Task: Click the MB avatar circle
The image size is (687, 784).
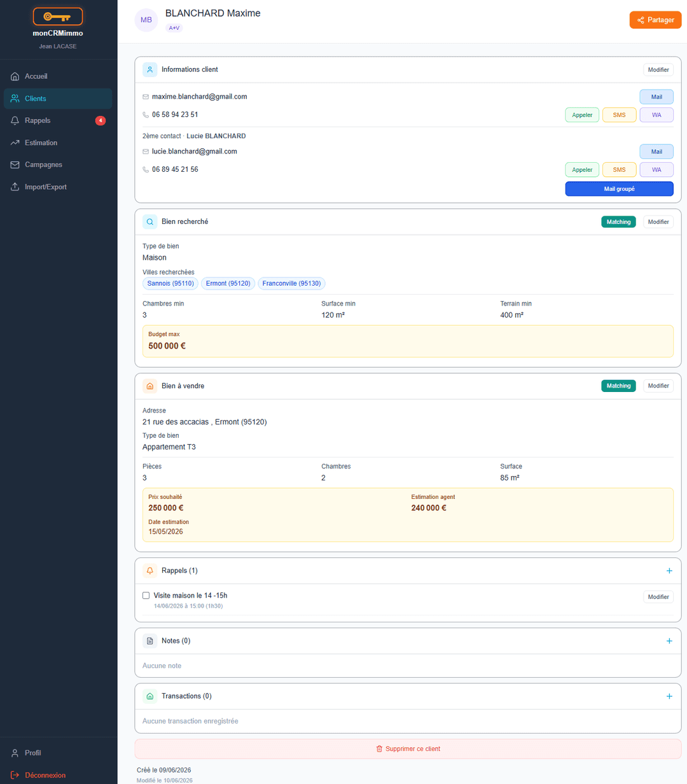Action: (x=146, y=20)
